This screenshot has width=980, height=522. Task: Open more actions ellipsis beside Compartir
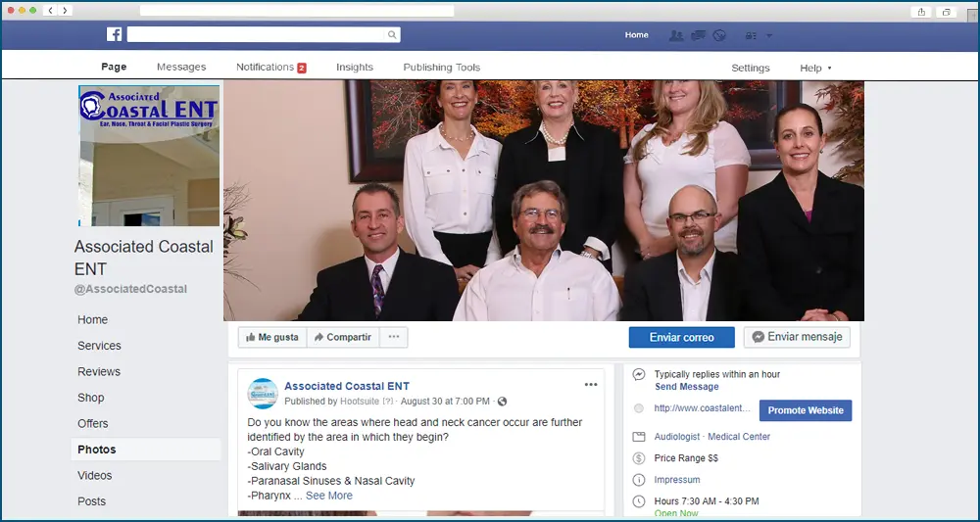394,337
